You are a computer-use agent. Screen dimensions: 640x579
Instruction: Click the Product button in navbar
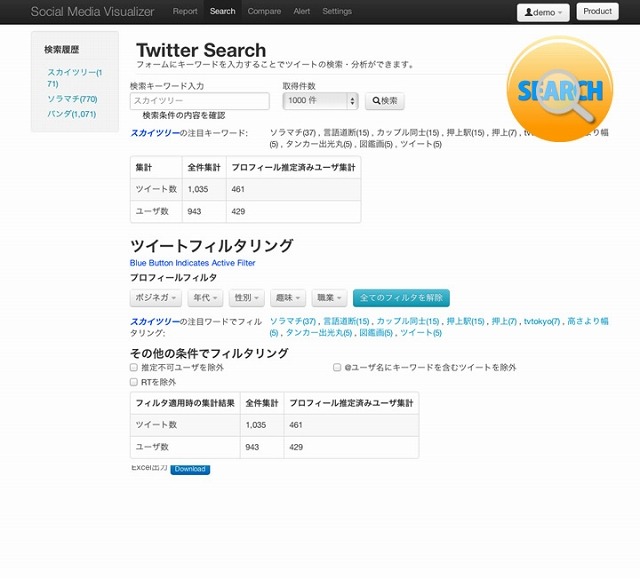point(597,12)
